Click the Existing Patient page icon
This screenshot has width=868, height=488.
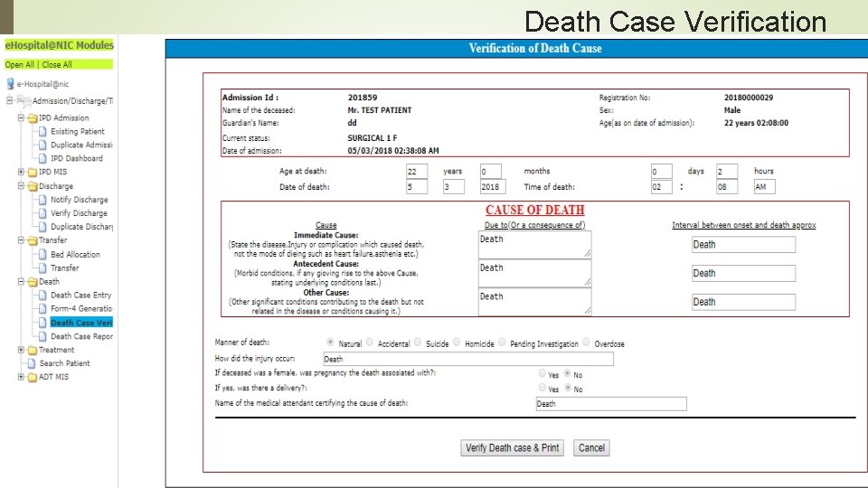click(42, 131)
